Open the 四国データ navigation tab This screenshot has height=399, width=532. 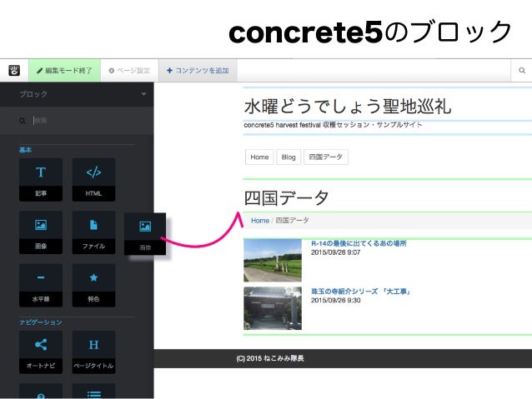pos(326,157)
